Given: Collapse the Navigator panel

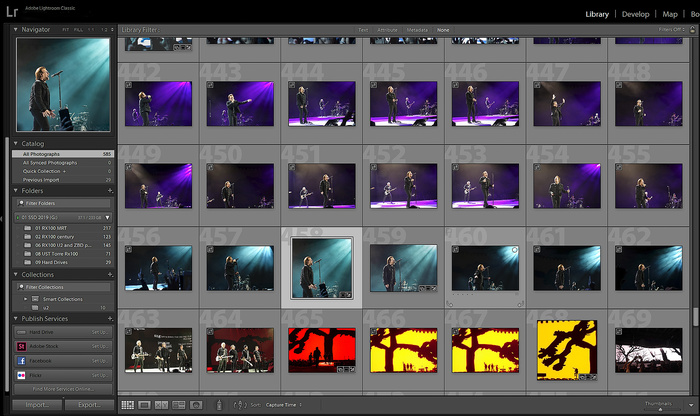Looking at the screenshot, I should (15, 30).
